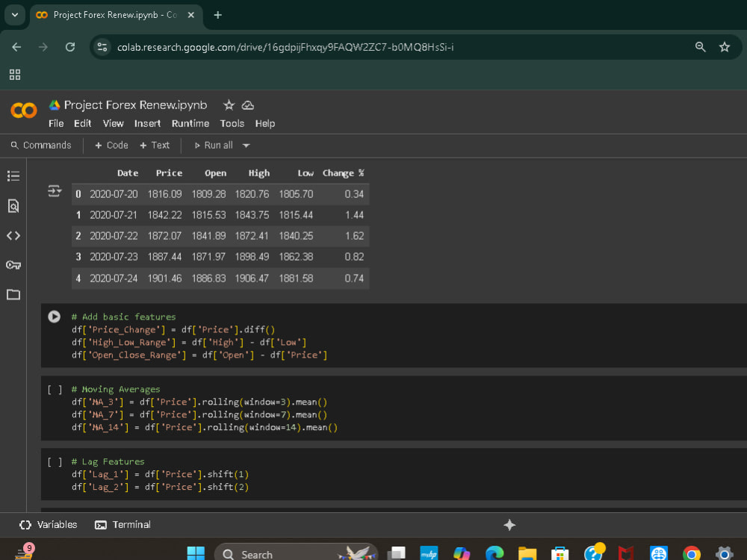Close the Project Forex Renew.ipynb tab
The image size is (747, 560).
(191, 15)
